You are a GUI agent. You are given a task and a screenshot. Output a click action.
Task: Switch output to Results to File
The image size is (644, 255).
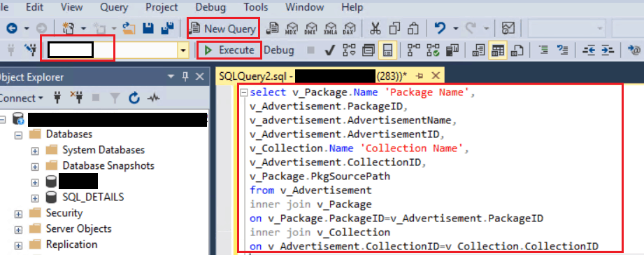pyautogui.click(x=517, y=50)
